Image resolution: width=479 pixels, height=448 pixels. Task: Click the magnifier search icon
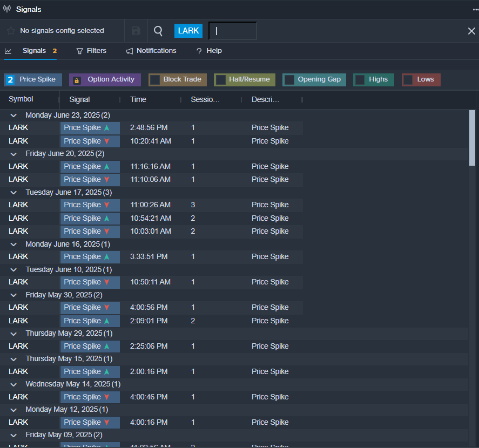click(x=158, y=31)
